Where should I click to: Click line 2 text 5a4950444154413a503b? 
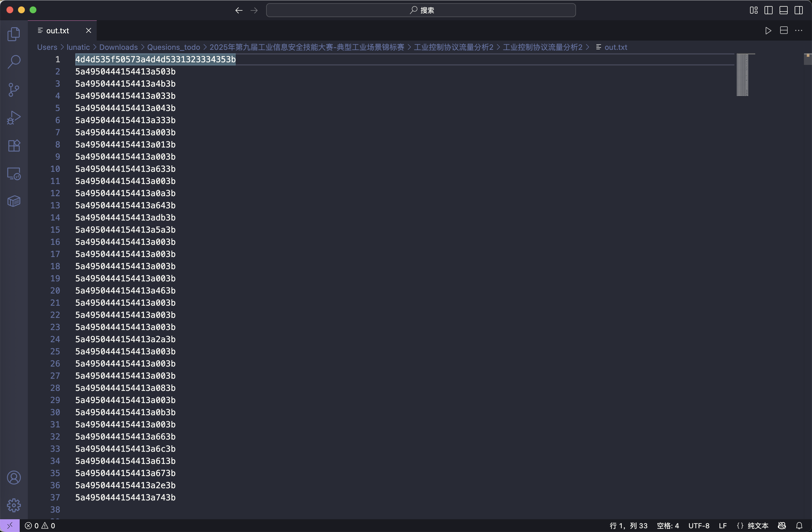125,71
